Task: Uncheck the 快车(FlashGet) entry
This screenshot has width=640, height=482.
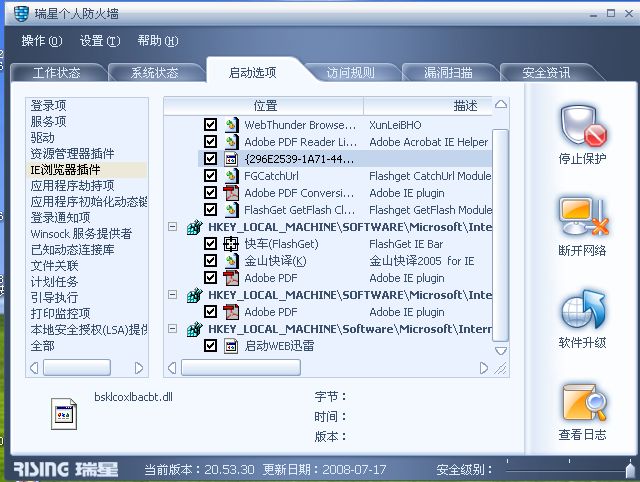Action: (210, 244)
